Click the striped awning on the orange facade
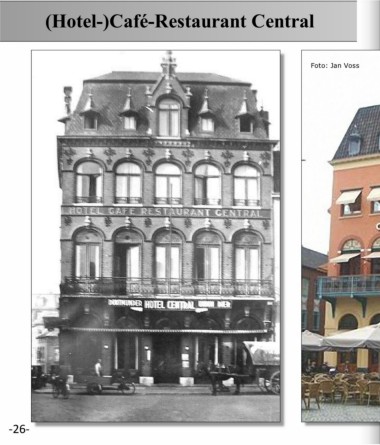380x445 pixels. (x=348, y=197)
